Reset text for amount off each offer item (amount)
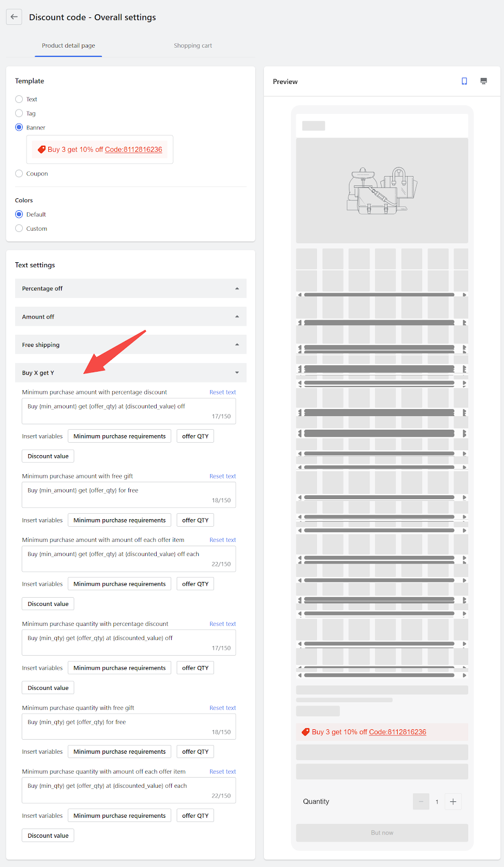 tap(223, 540)
